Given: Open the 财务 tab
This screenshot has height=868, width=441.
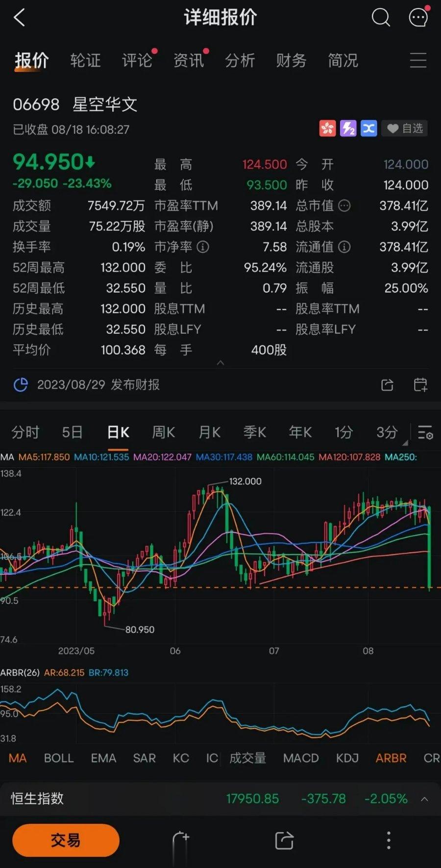Looking at the screenshot, I should (x=291, y=60).
